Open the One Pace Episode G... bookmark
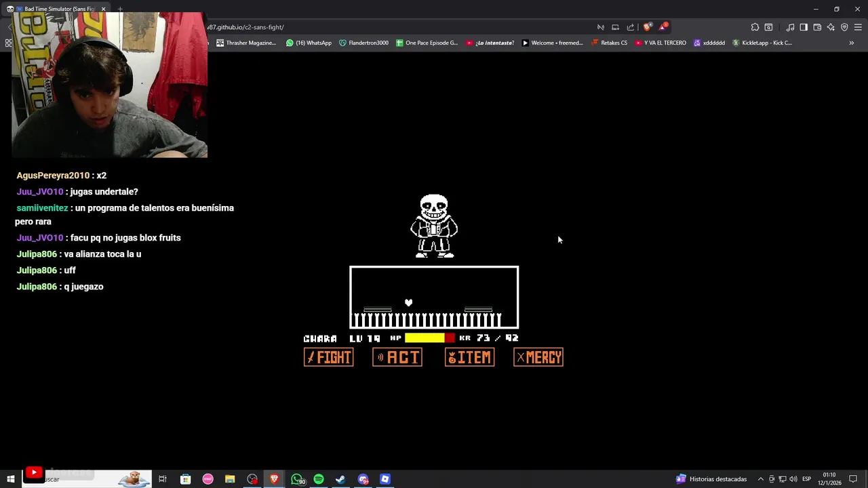The image size is (868, 488). 427,43
